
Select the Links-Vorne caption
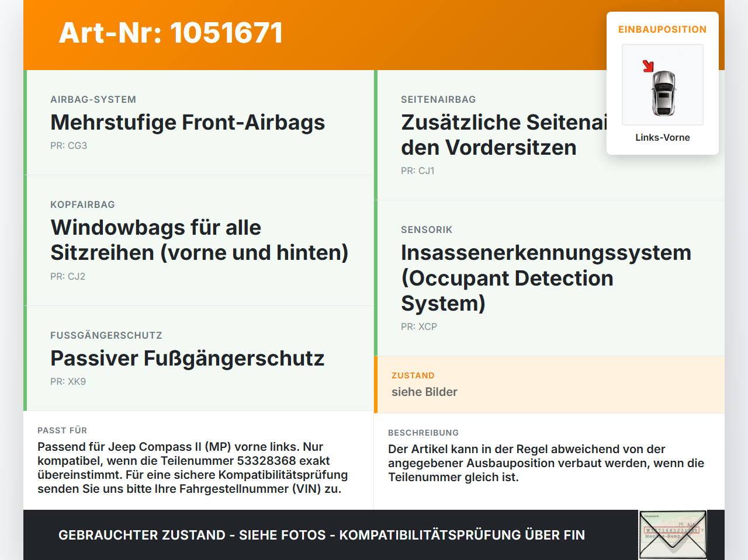click(x=663, y=137)
